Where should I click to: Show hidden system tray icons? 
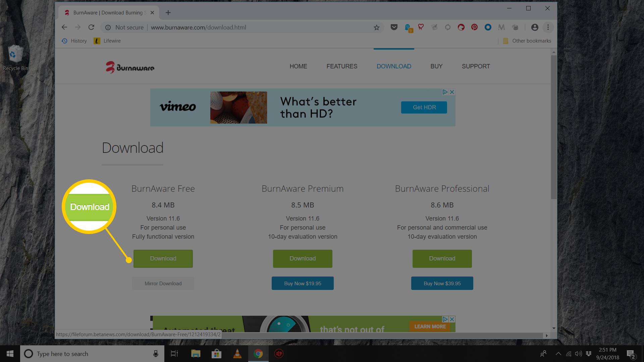[x=558, y=354]
